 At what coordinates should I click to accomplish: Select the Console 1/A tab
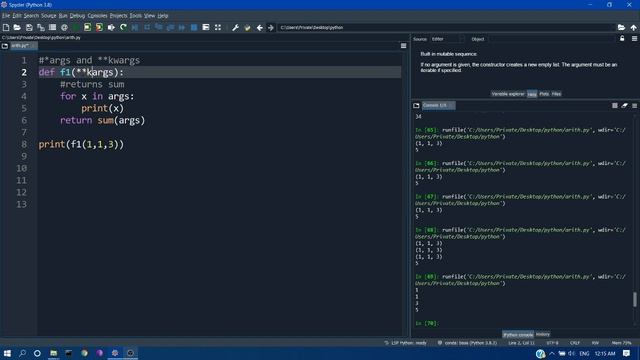coord(438,105)
